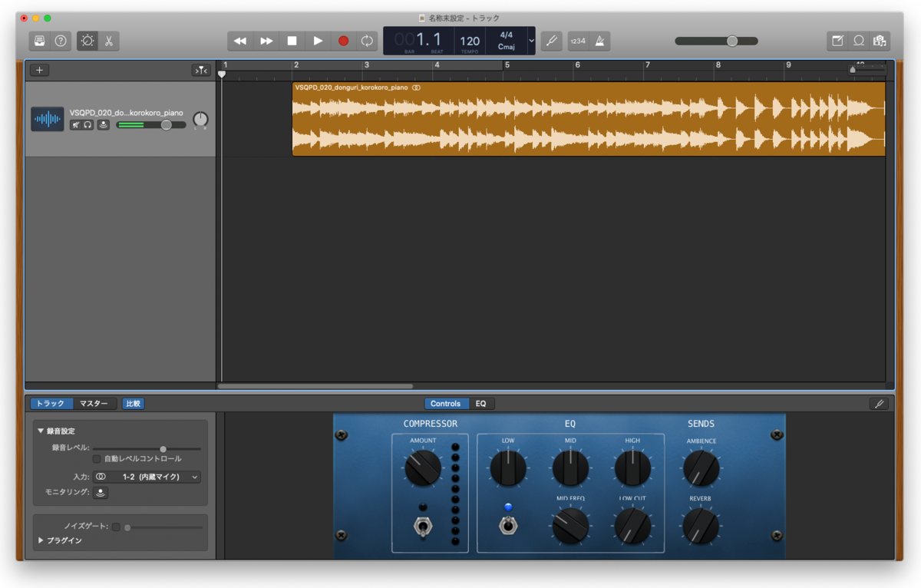The height and width of the screenshot is (588, 921).
Task: Click the loop icon on region header
Action: coord(416,88)
